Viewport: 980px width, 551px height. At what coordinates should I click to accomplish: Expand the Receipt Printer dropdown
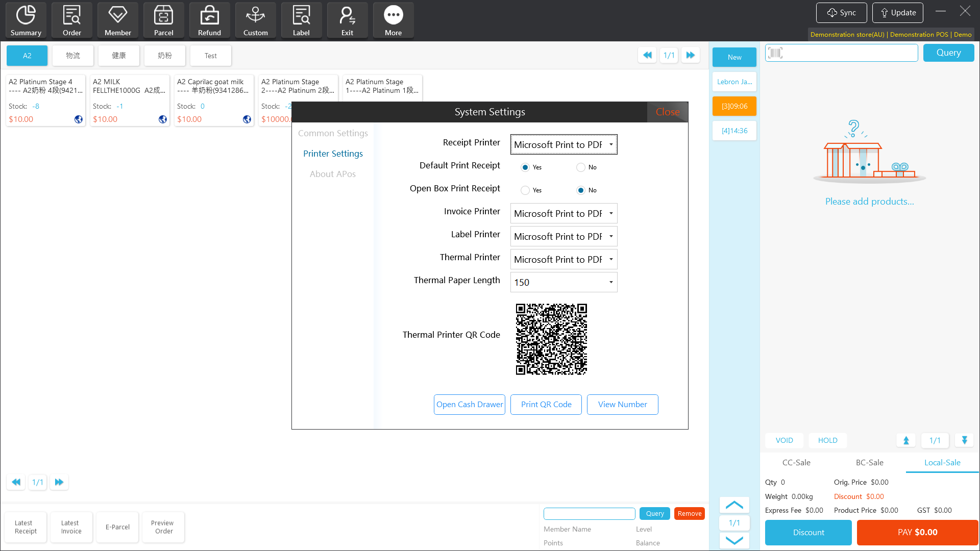coord(563,144)
